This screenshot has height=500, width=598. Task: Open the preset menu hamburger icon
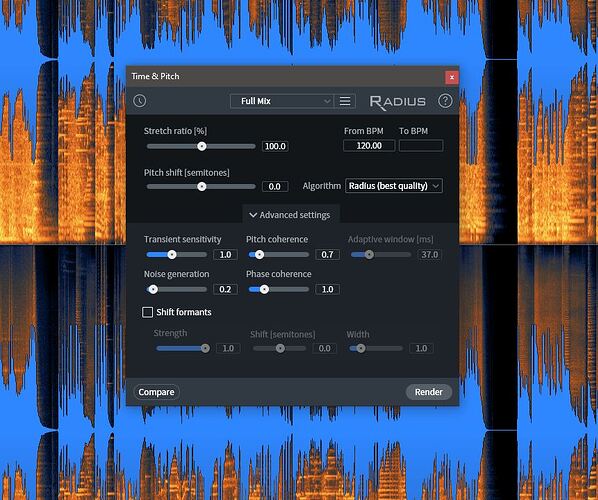pyautogui.click(x=345, y=101)
